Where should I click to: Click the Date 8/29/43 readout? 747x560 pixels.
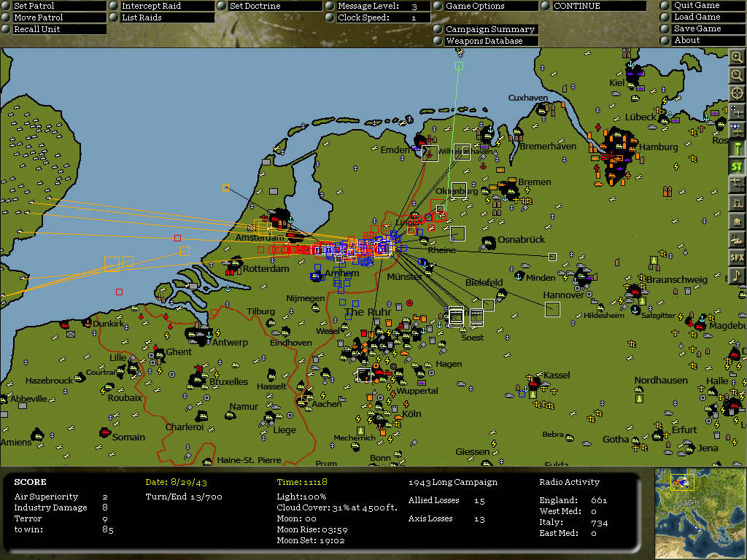[x=177, y=482]
